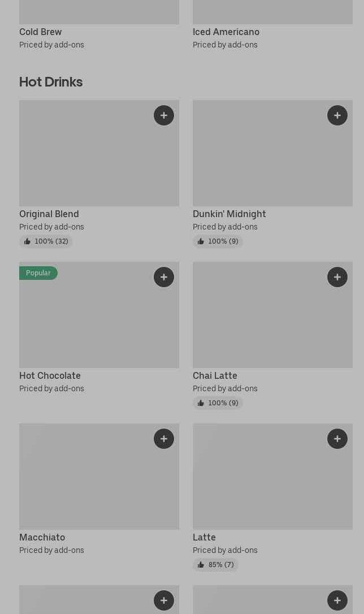
Task: Open the Latte item title
Action: tap(204, 538)
